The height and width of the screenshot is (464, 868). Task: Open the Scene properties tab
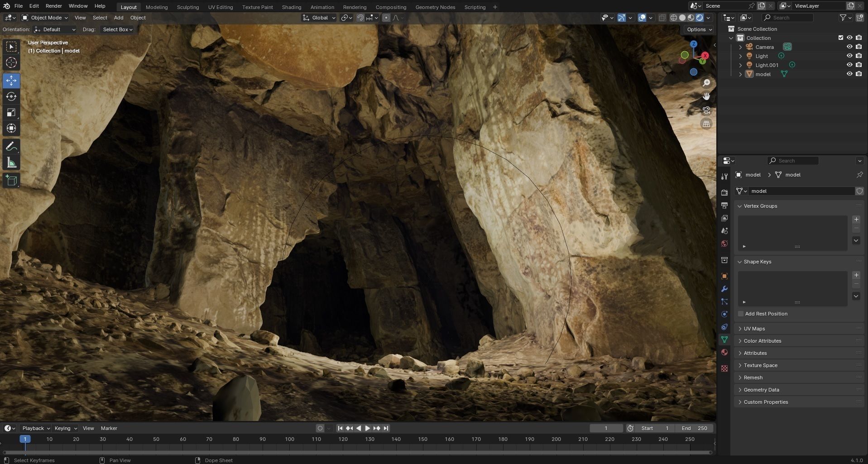point(724,231)
